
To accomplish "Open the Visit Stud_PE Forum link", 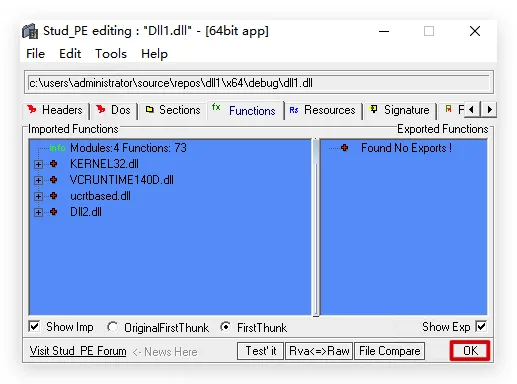I will [x=78, y=351].
